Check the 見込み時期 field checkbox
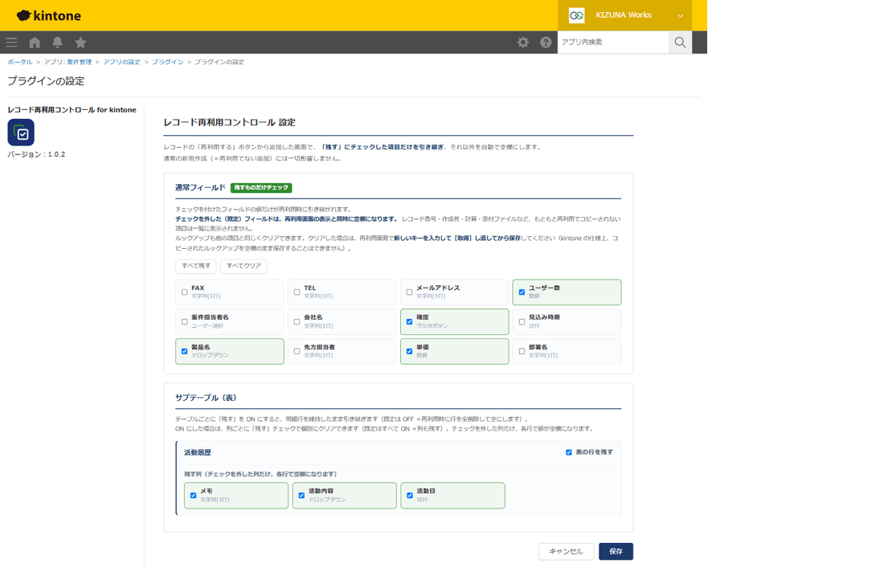Viewport: 884px width, 588px height. [x=522, y=322]
